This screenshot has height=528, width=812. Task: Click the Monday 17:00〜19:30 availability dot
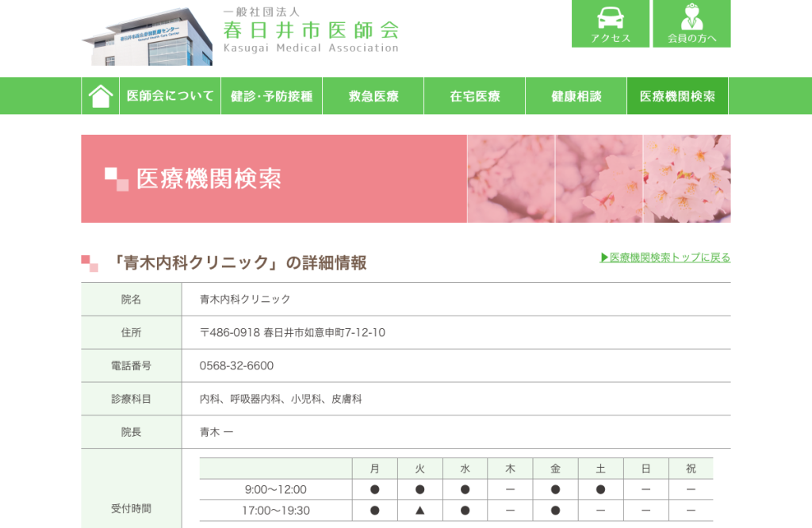point(375,511)
